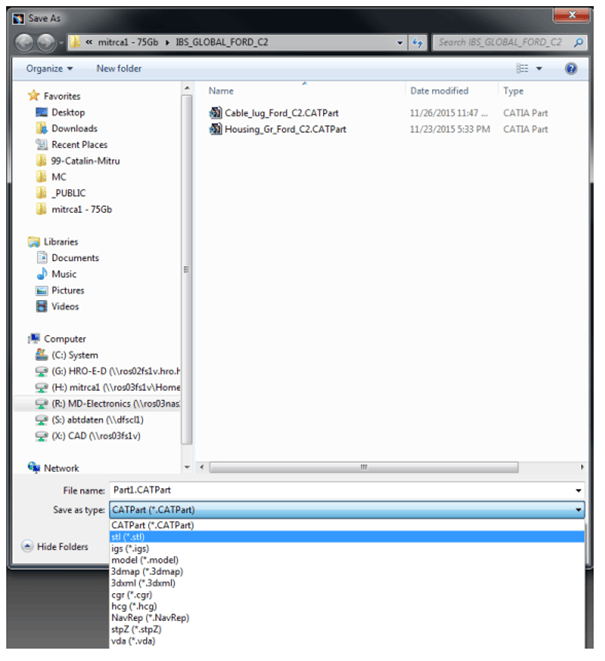Viewport: 605px width, 661px height.
Task: Sort by the Type column header
Action: [513, 91]
